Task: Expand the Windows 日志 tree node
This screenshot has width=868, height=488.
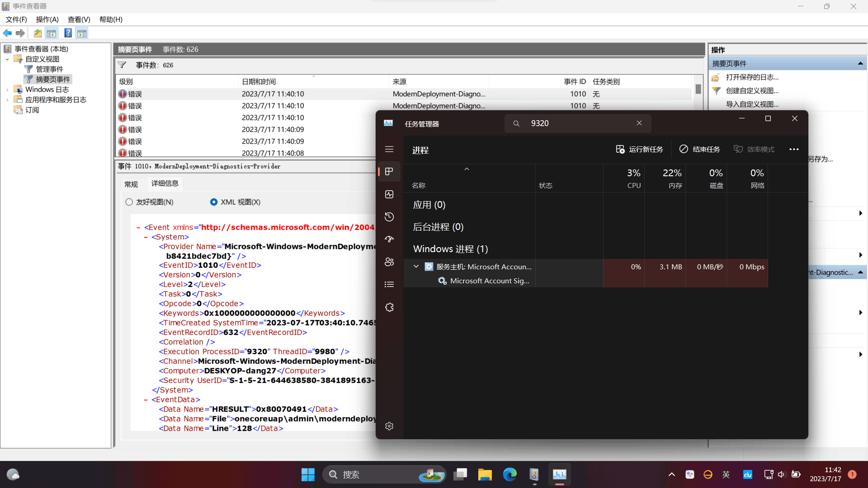Action: [7, 90]
